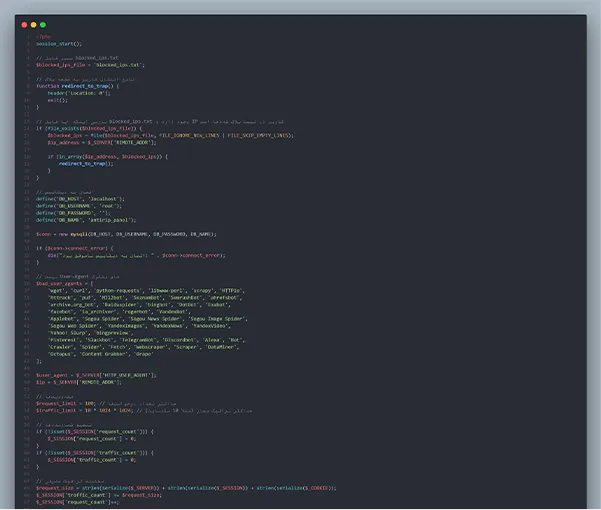Click the define('DB_USERNAME', 'root') line

tap(79, 206)
